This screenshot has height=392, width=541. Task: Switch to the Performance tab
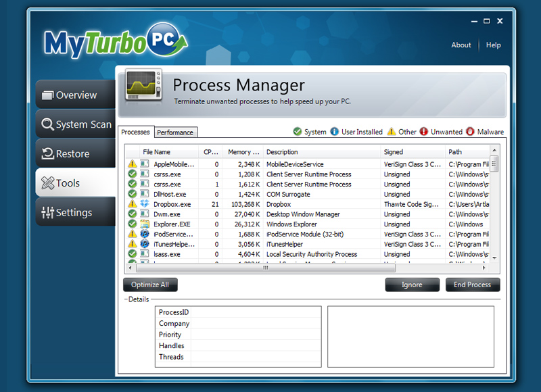click(175, 132)
